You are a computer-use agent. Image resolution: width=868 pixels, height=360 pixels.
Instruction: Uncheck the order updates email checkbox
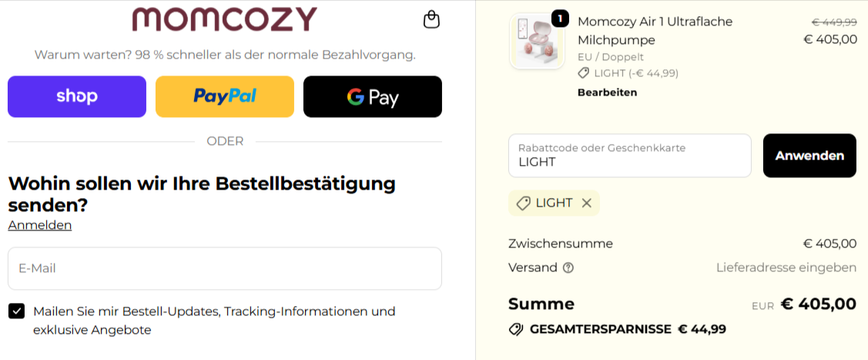pyautogui.click(x=16, y=311)
